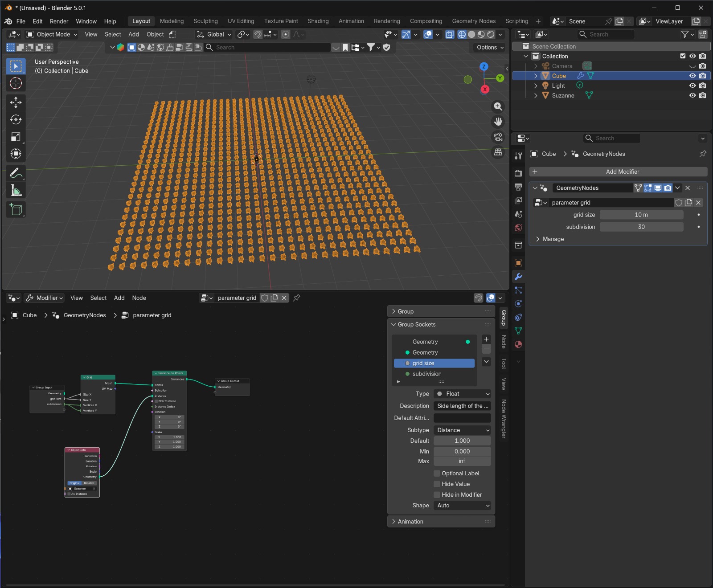Hide Suzanne object in viewport
The width and height of the screenshot is (713, 588).
pyautogui.click(x=693, y=95)
